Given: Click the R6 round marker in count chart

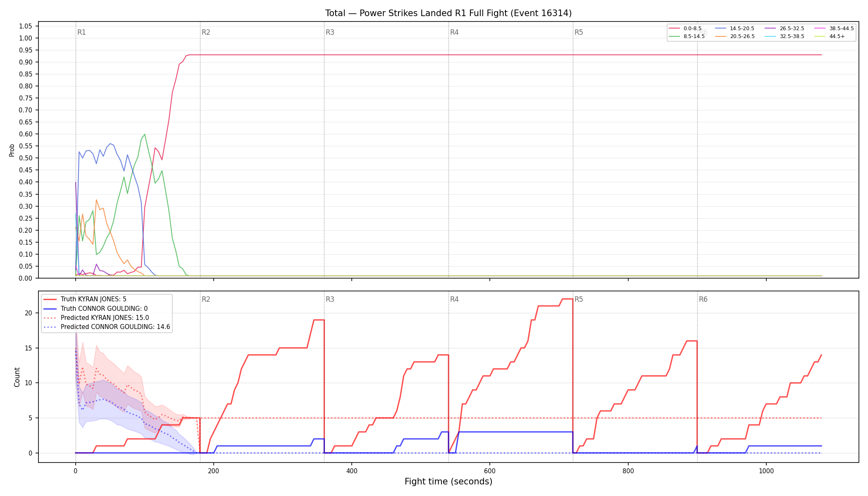Looking at the screenshot, I should coord(703,299).
